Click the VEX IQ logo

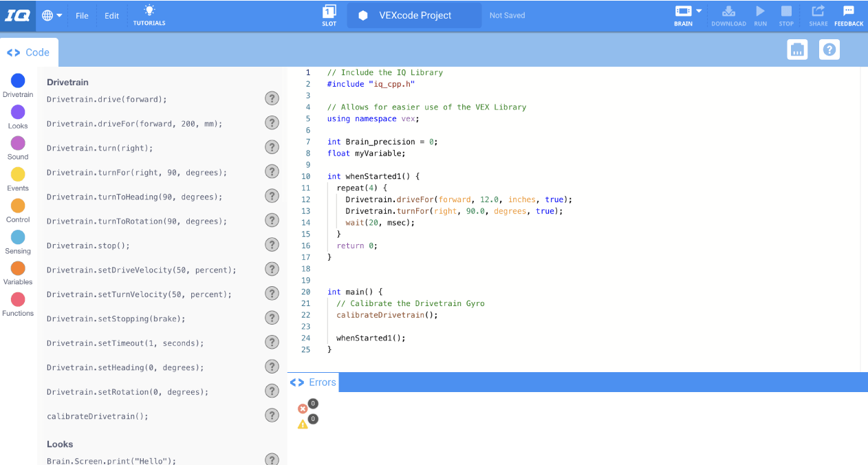(17, 15)
